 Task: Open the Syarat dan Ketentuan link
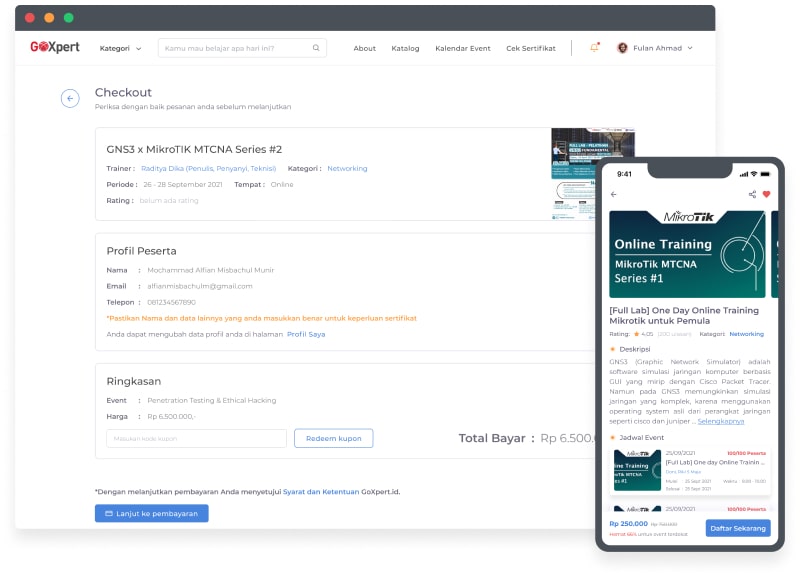pyautogui.click(x=321, y=491)
